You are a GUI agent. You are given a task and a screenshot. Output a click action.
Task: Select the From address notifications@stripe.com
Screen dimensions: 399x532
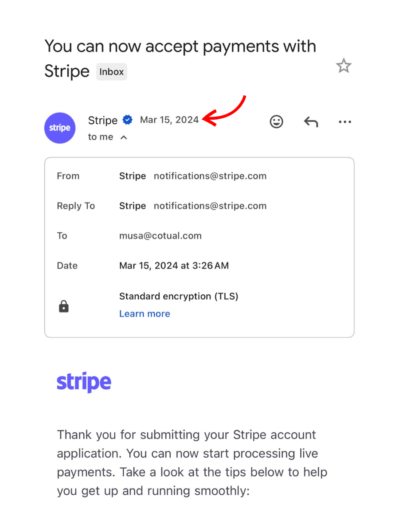click(x=210, y=176)
